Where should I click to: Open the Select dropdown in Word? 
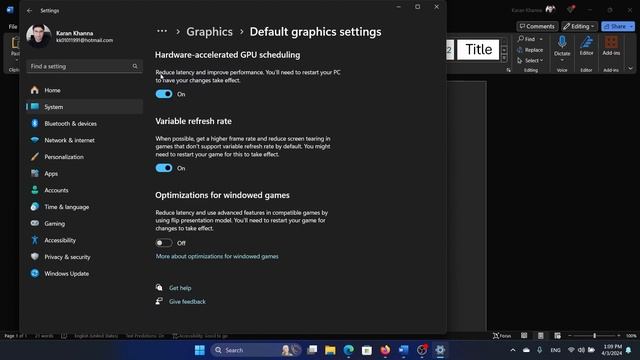click(530, 60)
